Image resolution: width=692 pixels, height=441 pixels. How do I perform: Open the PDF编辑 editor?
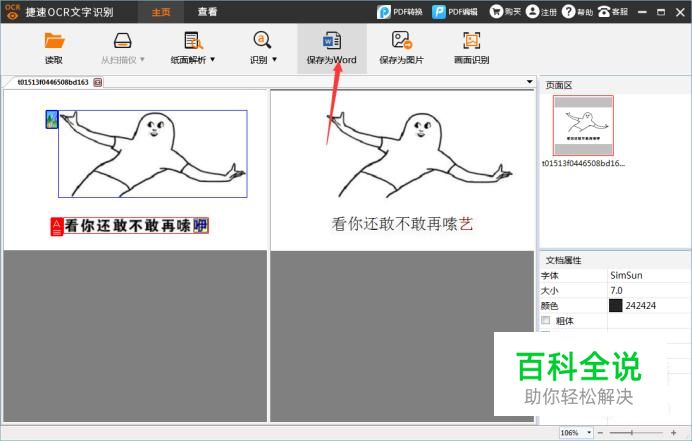455,12
